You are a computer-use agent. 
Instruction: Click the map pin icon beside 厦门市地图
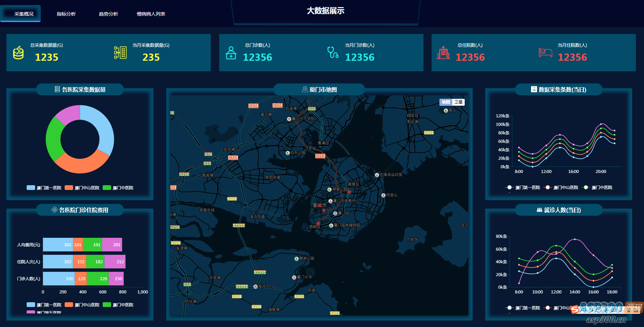coord(305,90)
